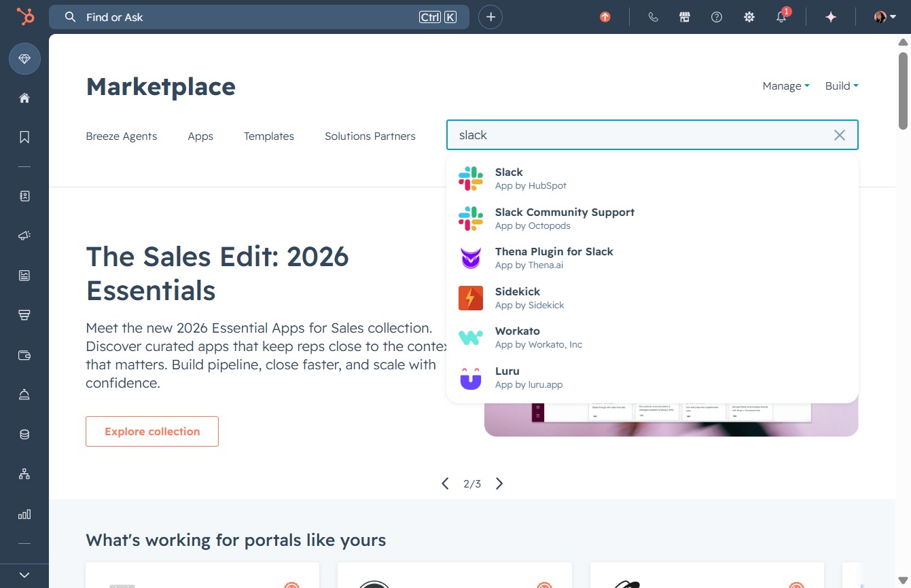The height and width of the screenshot is (588, 911).
Task: Click the Find or Ask search bar
Action: (259, 17)
